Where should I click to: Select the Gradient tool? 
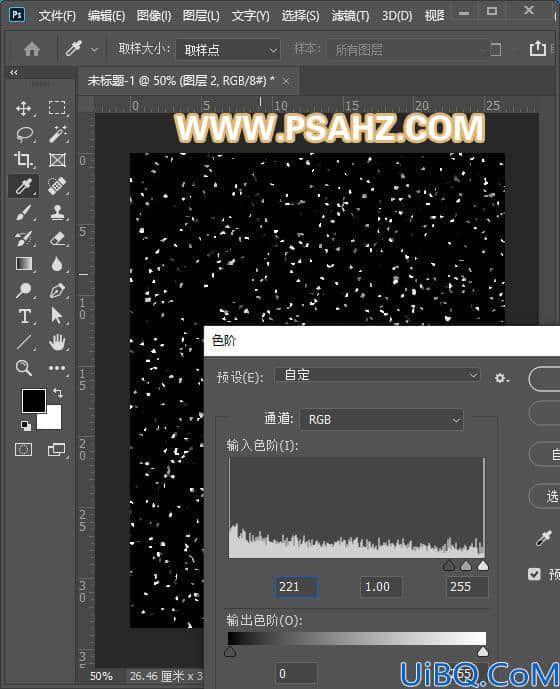click(x=23, y=264)
